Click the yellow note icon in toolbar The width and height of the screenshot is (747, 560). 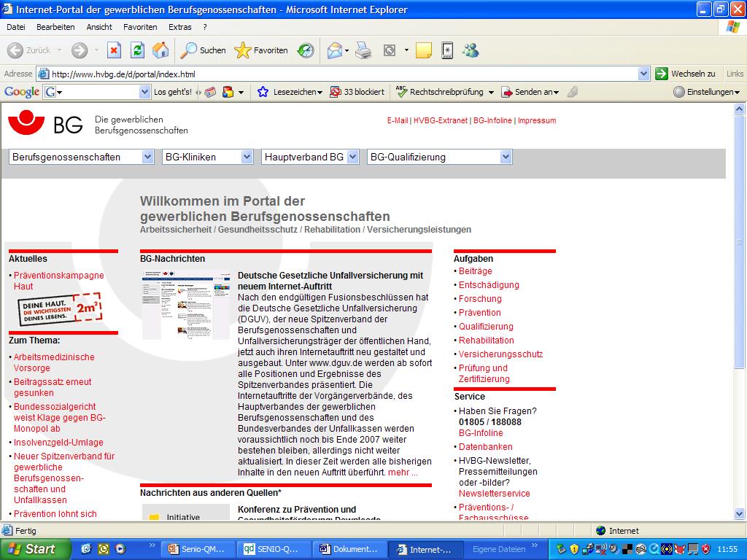click(424, 50)
